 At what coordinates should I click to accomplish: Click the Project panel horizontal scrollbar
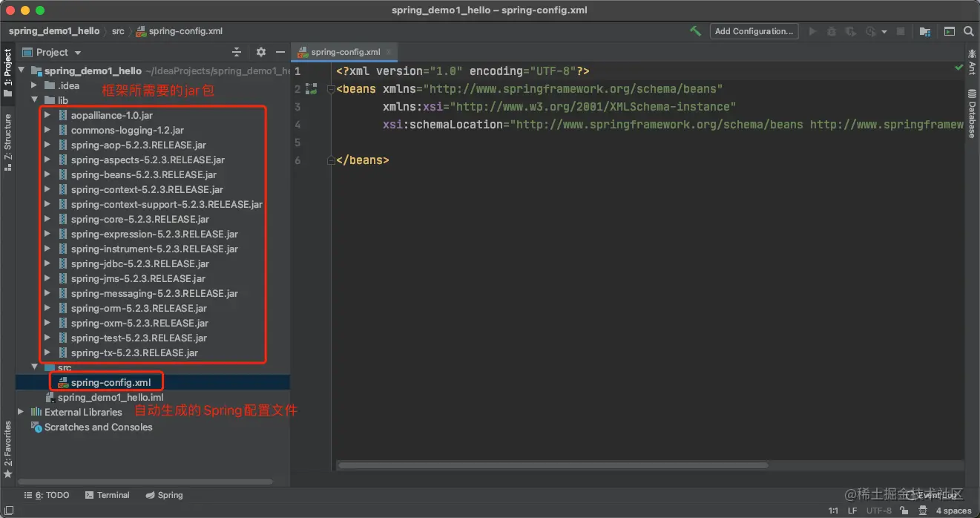coord(145,482)
